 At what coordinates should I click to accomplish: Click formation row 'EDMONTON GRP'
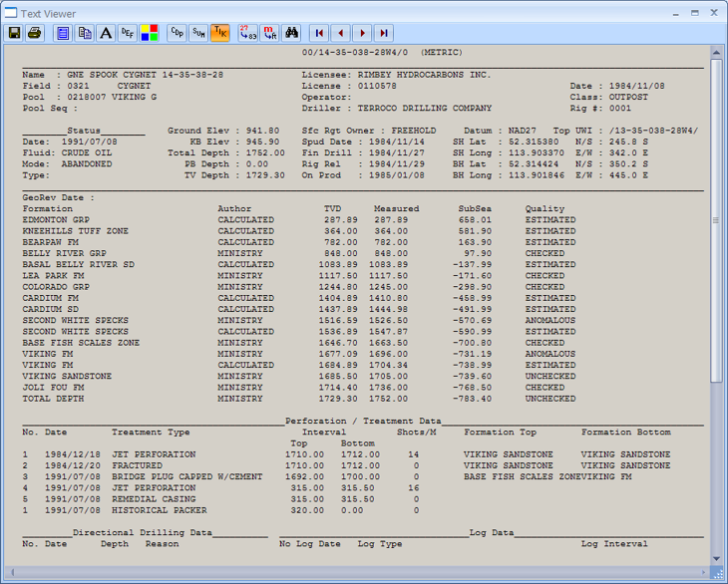pyautogui.click(x=299, y=220)
